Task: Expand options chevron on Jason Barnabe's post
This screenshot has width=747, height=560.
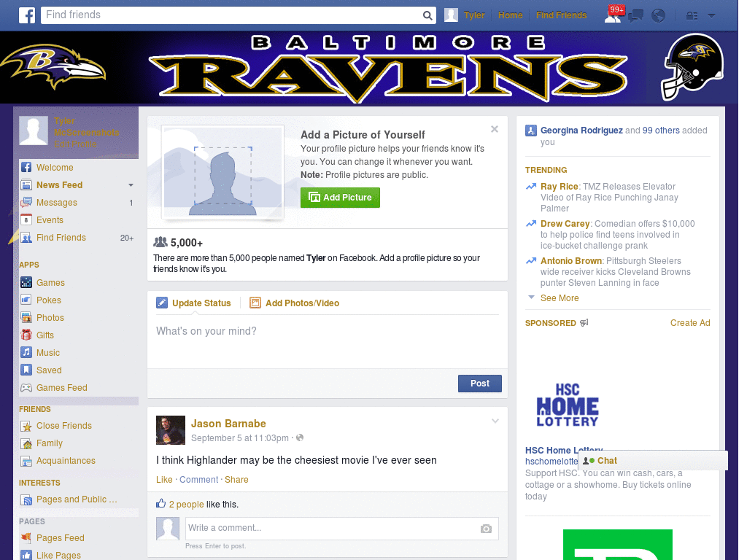Action: point(495,421)
